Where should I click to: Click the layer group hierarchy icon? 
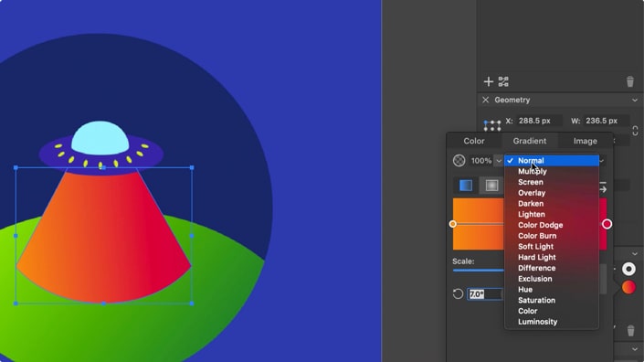tap(503, 81)
